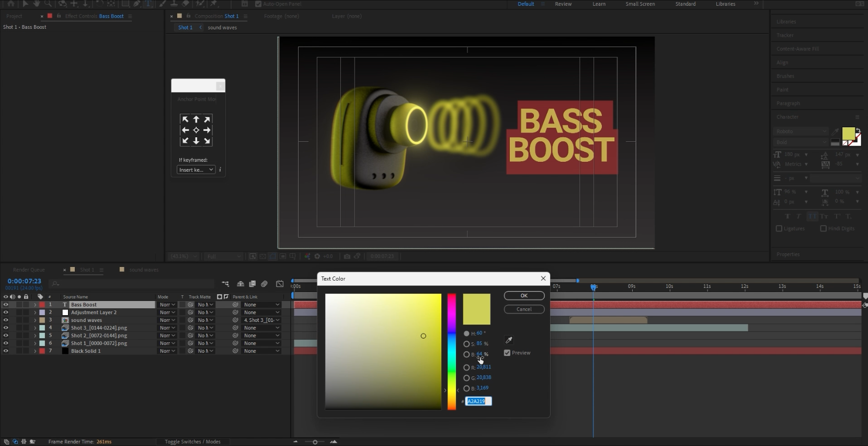
Task: Open Track Matte dropdown for Adjustment Layer 2
Action: click(x=205, y=313)
